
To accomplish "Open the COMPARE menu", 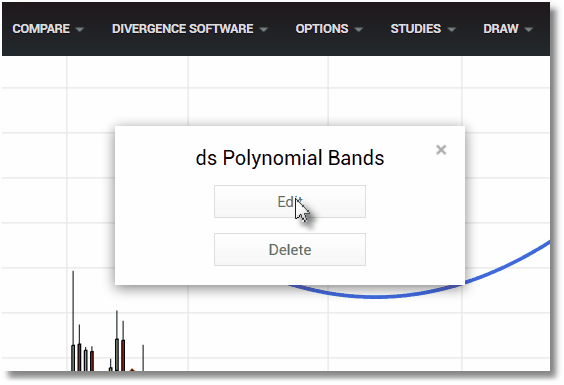I will pyautogui.click(x=41, y=29).
